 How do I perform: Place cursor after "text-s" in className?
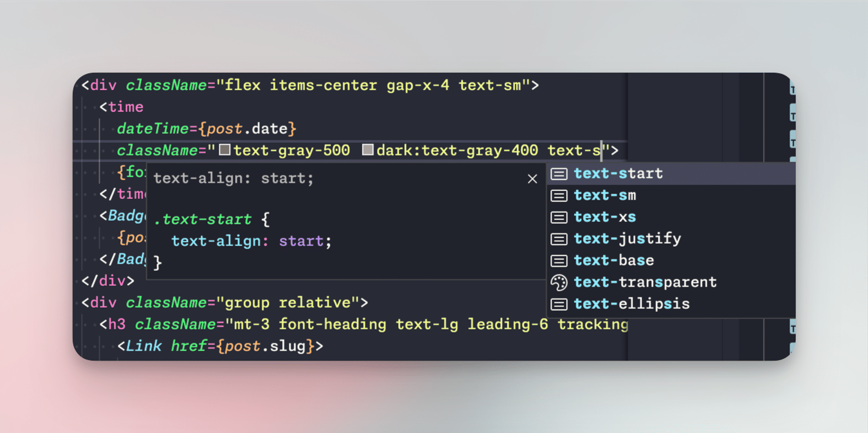pyautogui.click(x=601, y=150)
